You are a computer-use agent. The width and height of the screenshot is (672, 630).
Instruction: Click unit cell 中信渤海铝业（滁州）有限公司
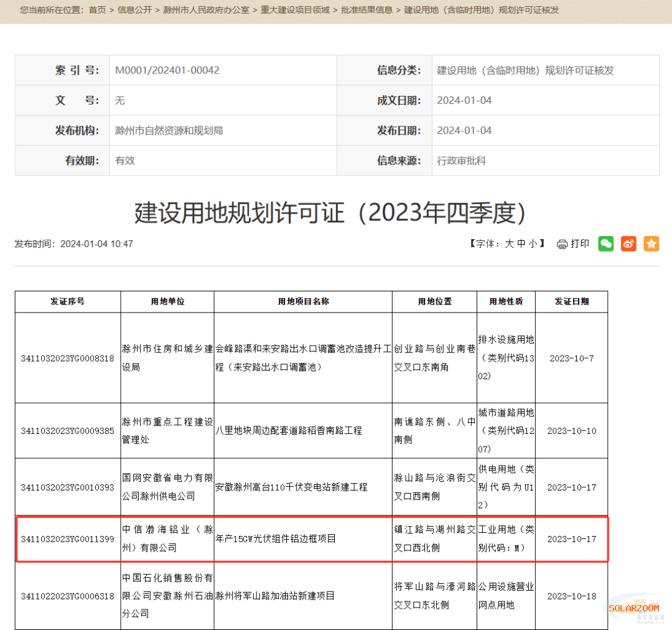pyautogui.click(x=167, y=538)
